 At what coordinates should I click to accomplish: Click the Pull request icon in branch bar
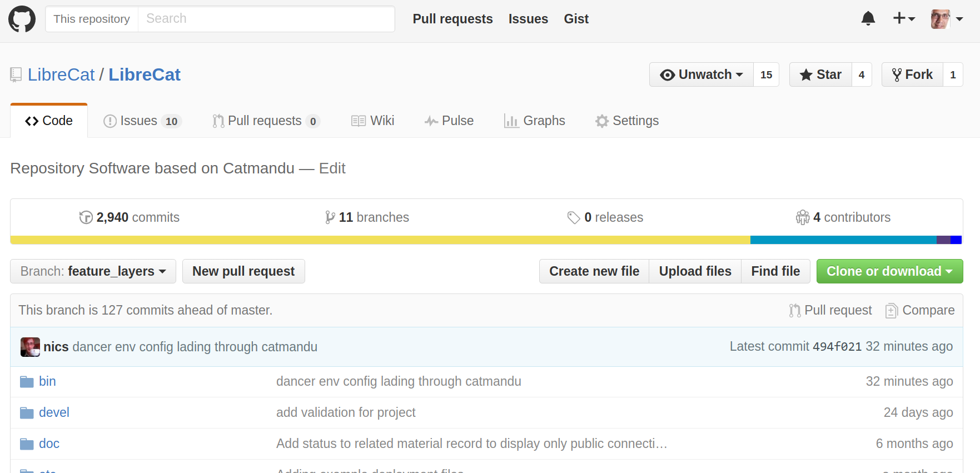[795, 311]
